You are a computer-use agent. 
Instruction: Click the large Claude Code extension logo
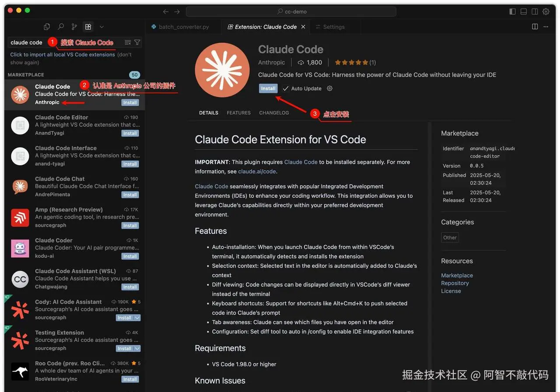coord(222,70)
